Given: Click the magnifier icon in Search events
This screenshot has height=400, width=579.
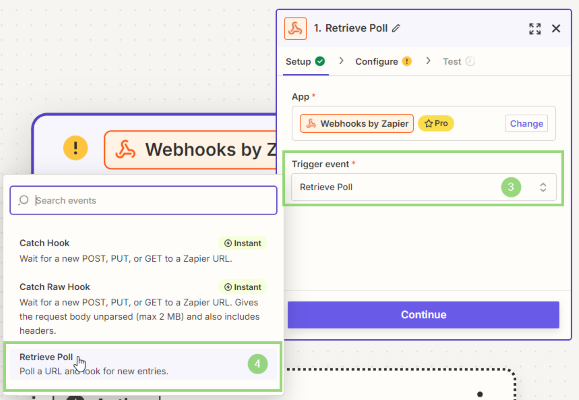Looking at the screenshot, I should click(24, 200).
